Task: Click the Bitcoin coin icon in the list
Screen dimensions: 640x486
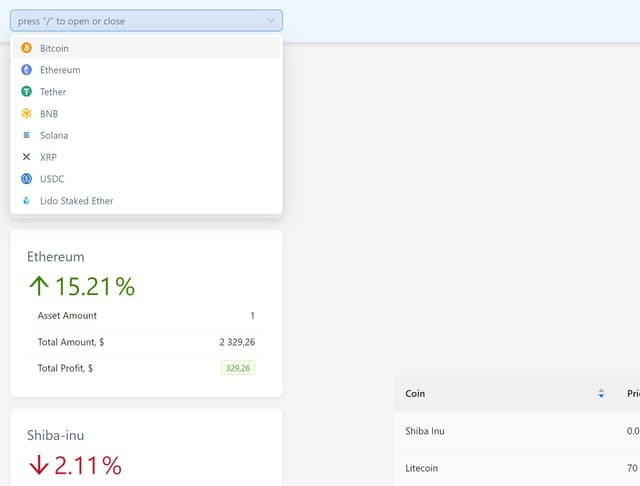Action: 27,48
